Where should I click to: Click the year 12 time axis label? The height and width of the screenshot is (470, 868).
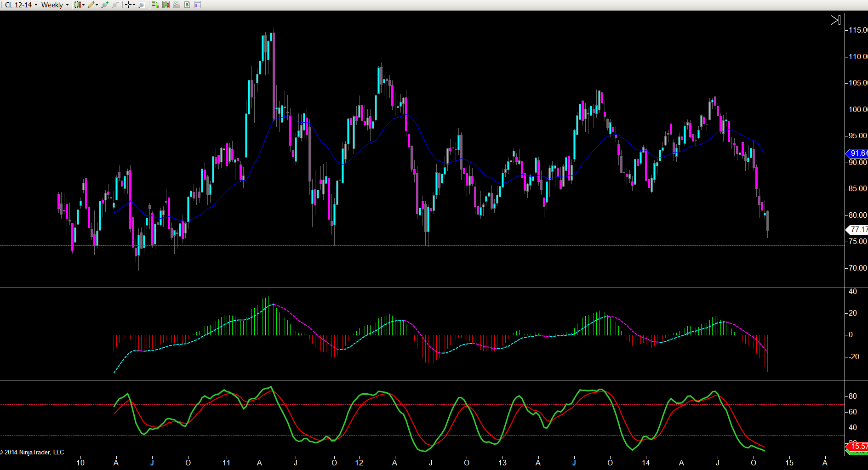click(x=359, y=463)
